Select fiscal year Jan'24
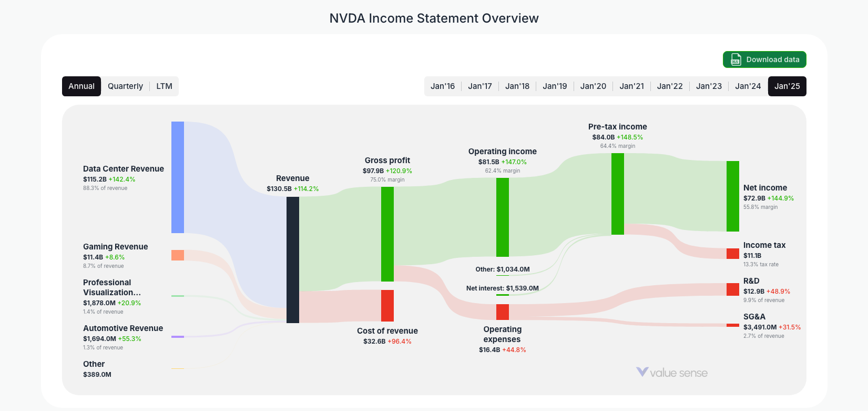868x411 pixels. click(x=748, y=86)
